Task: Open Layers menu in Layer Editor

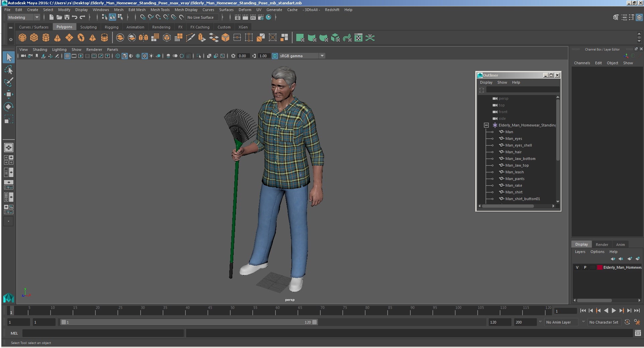Action: 580,252
